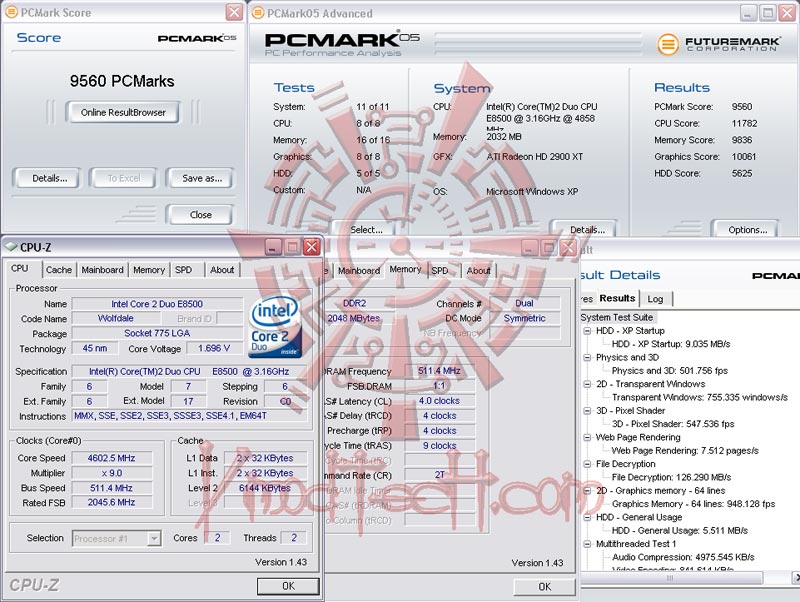This screenshot has height=602, width=800.
Task: Collapse the HDD - XP Startup tree node
Action: pyautogui.click(x=587, y=331)
